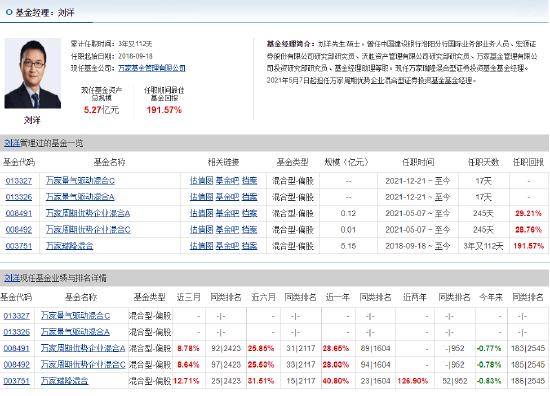
Task: Click 基金吧 link for fund 008491
Action: point(227,213)
